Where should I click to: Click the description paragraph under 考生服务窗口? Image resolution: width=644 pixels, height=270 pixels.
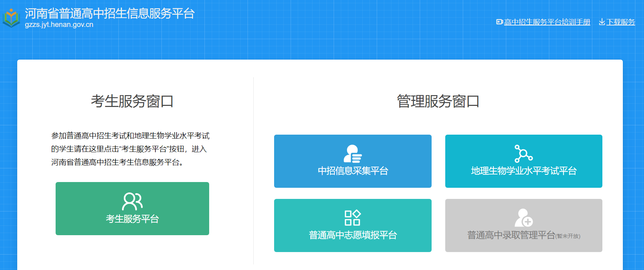coord(130,149)
